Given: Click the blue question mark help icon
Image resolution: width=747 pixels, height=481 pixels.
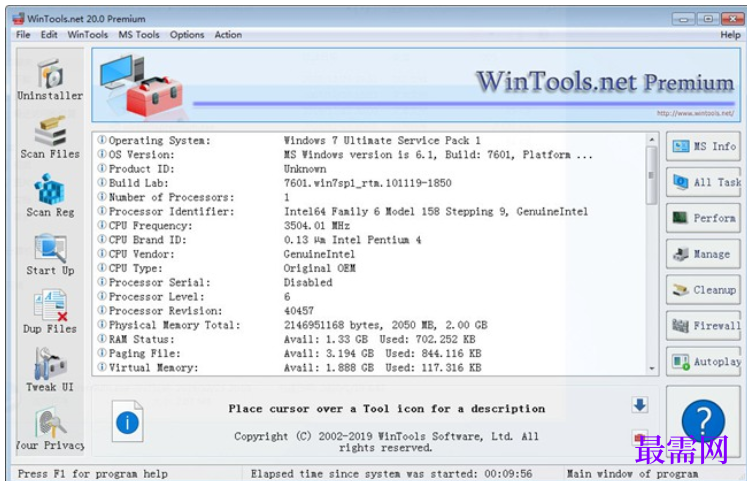Looking at the screenshot, I should (x=703, y=421).
